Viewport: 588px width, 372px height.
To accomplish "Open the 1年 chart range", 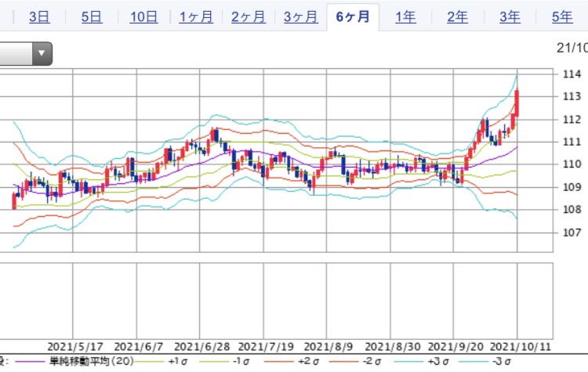I will click(405, 17).
